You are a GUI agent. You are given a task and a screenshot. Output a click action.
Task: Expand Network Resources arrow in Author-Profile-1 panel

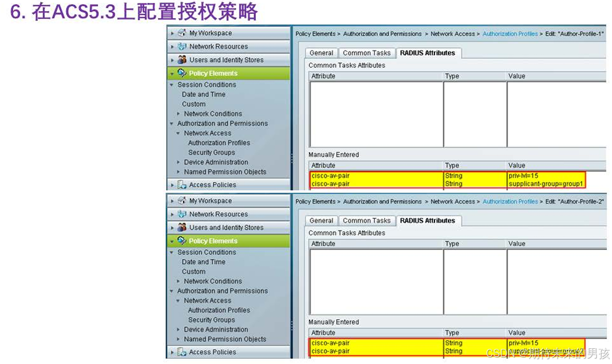click(172, 47)
